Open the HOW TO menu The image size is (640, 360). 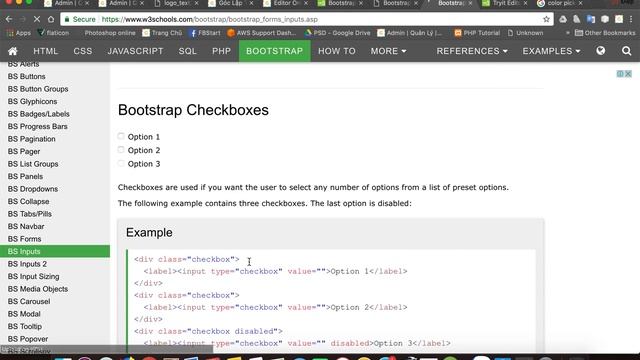(x=337, y=51)
